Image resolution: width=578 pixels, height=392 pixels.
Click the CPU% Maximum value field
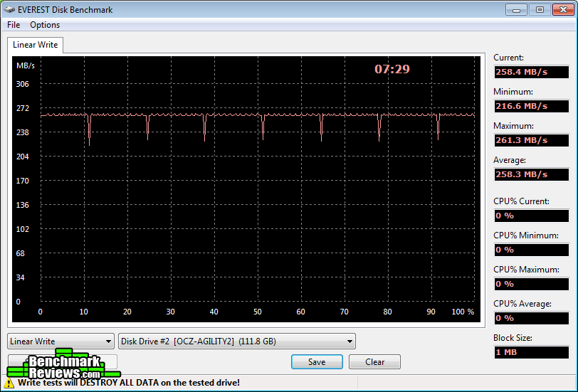click(532, 284)
